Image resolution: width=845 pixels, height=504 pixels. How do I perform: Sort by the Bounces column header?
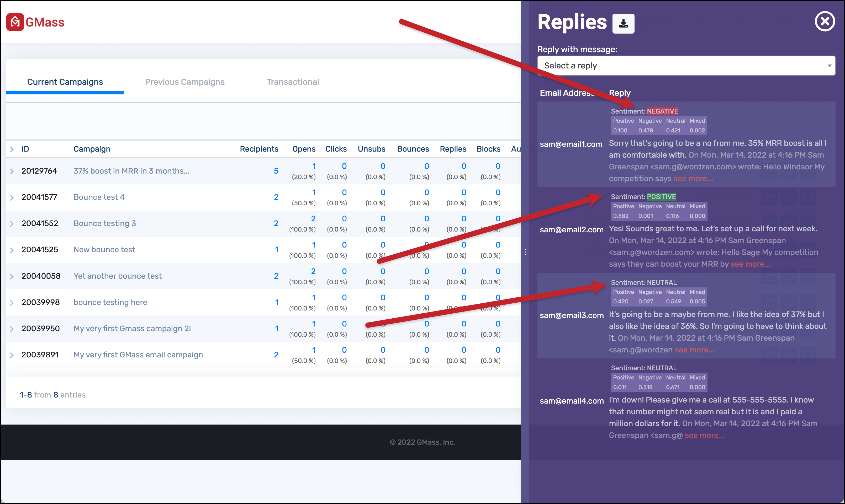[413, 149]
